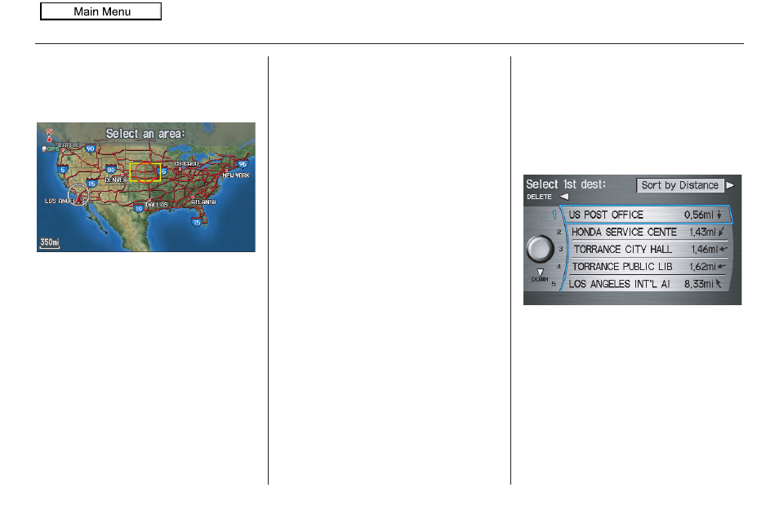Click the DOWN arrow under the dial

[540, 273]
